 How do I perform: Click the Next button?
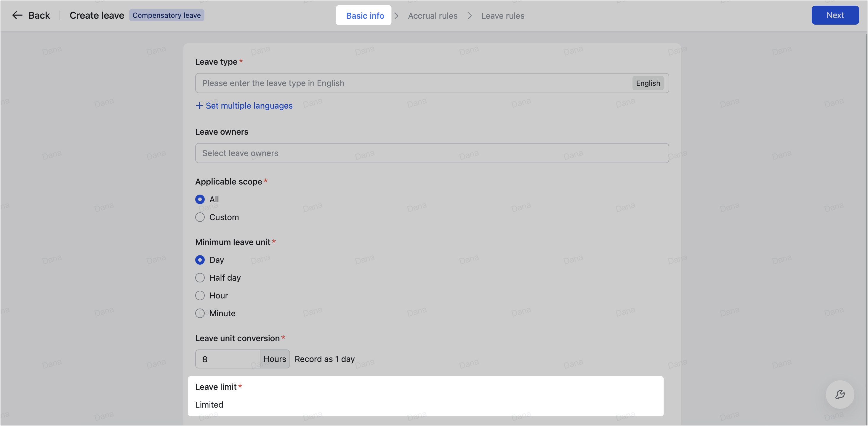tap(835, 15)
